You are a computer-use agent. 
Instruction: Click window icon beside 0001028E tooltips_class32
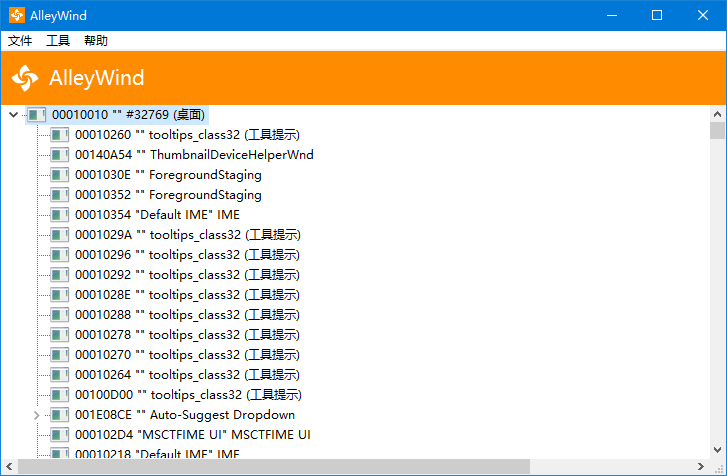pos(60,294)
